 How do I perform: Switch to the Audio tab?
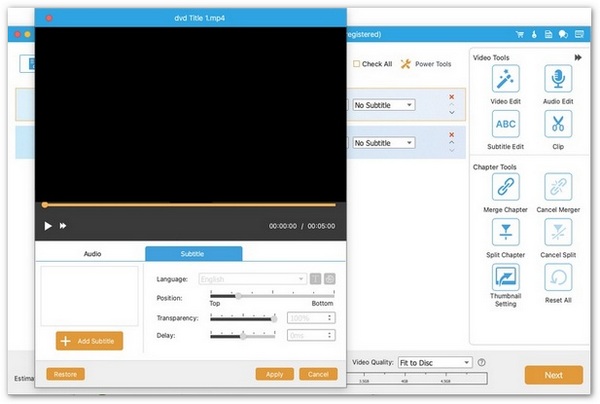pos(92,254)
